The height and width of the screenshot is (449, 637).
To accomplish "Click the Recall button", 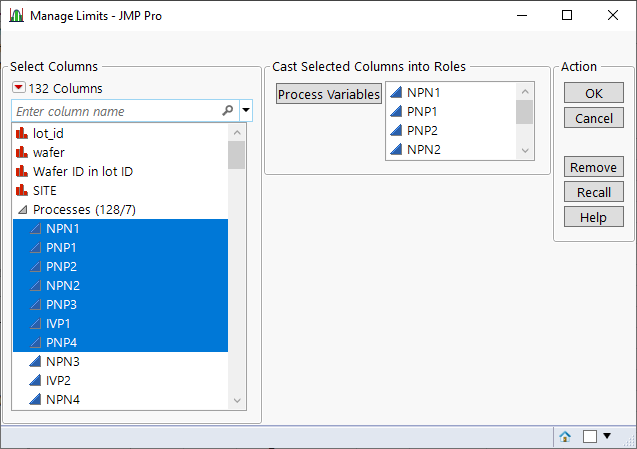I will pyautogui.click(x=594, y=192).
